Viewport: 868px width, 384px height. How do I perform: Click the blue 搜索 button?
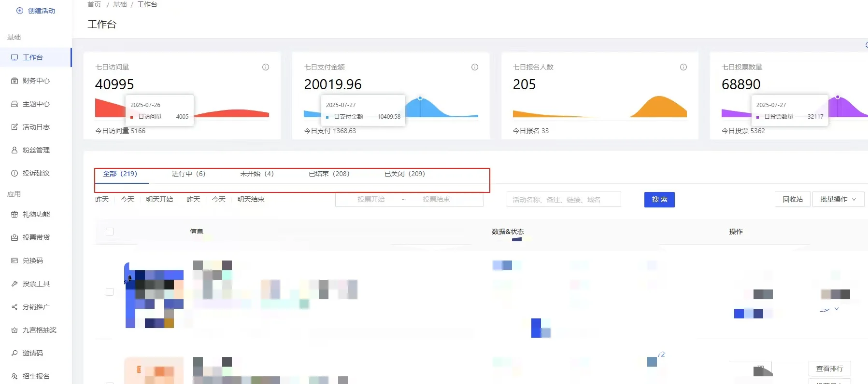pos(659,199)
